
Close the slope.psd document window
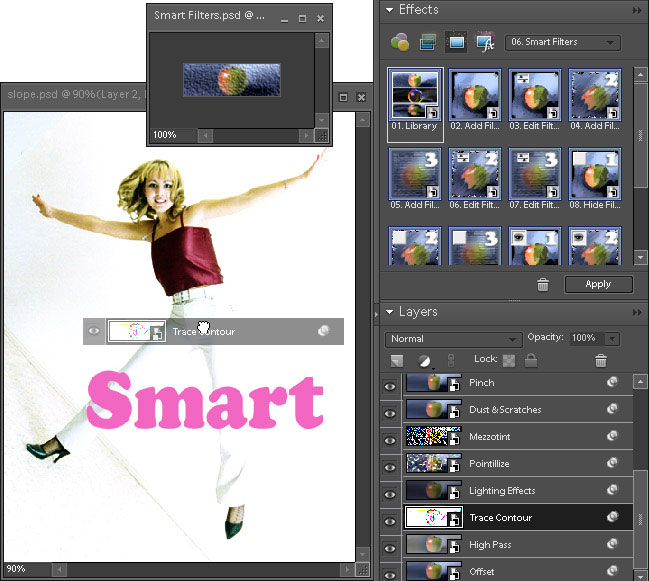[x=361, y=97]
